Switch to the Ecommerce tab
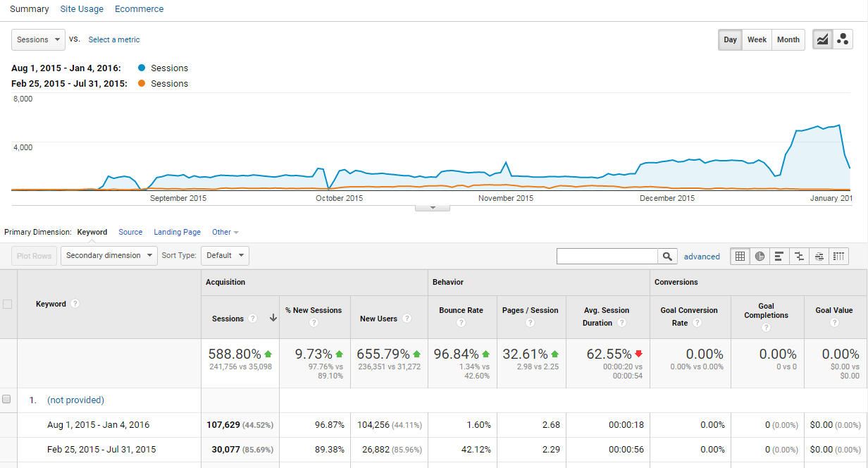 [139, 8]
